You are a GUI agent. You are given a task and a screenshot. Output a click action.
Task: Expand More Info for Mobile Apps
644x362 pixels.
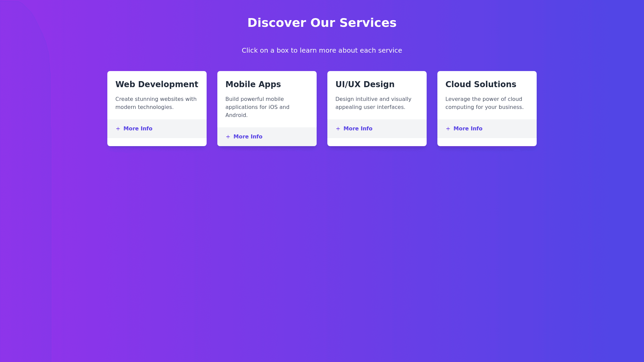click(248, 137)
